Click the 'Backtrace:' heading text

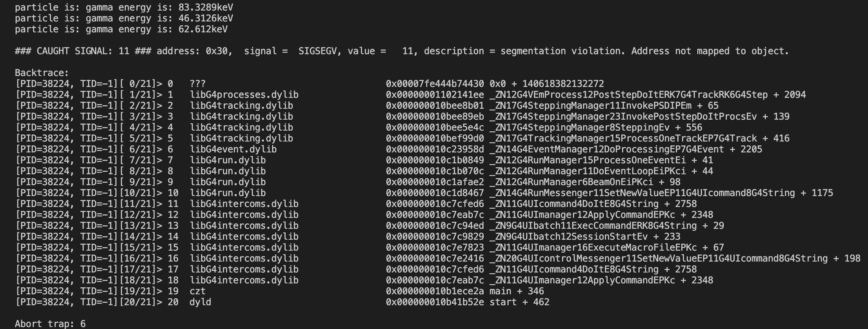click(42, 73)
